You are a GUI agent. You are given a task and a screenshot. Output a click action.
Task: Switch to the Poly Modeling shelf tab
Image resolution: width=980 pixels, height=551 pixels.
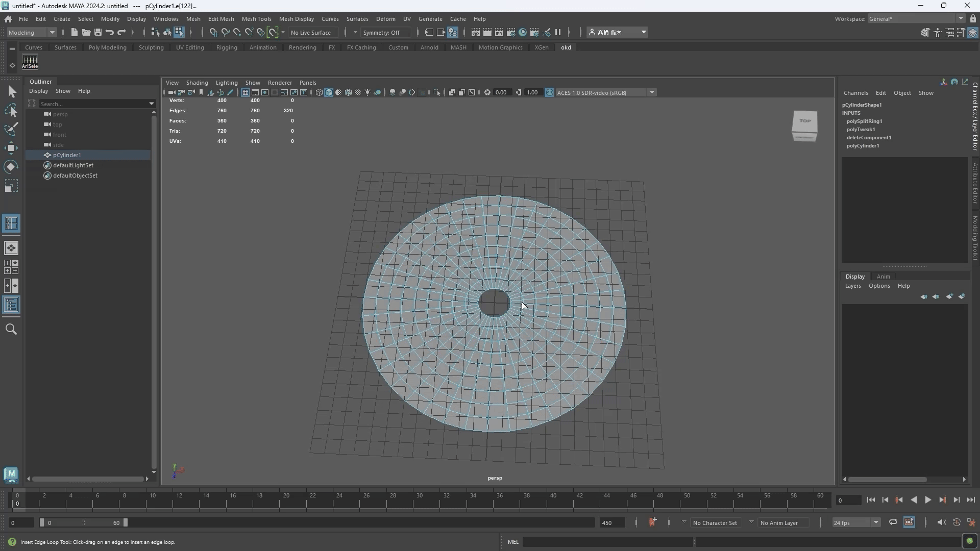pyautogui.click(x=107, y=47)
